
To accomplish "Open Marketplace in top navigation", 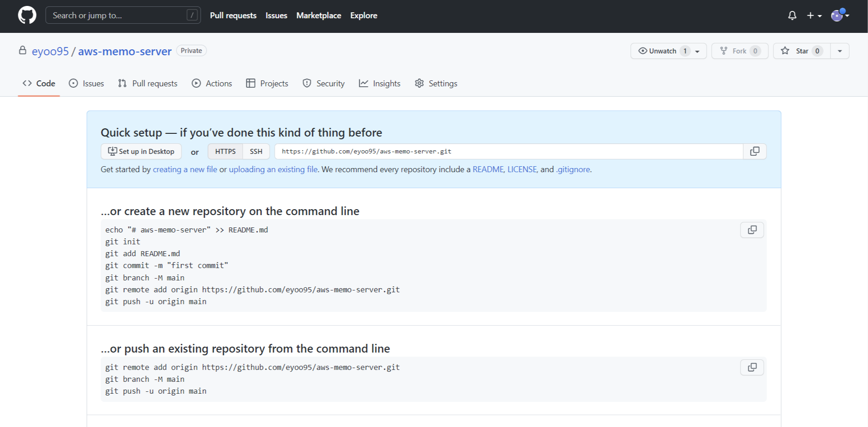I will tap(319, 16).
